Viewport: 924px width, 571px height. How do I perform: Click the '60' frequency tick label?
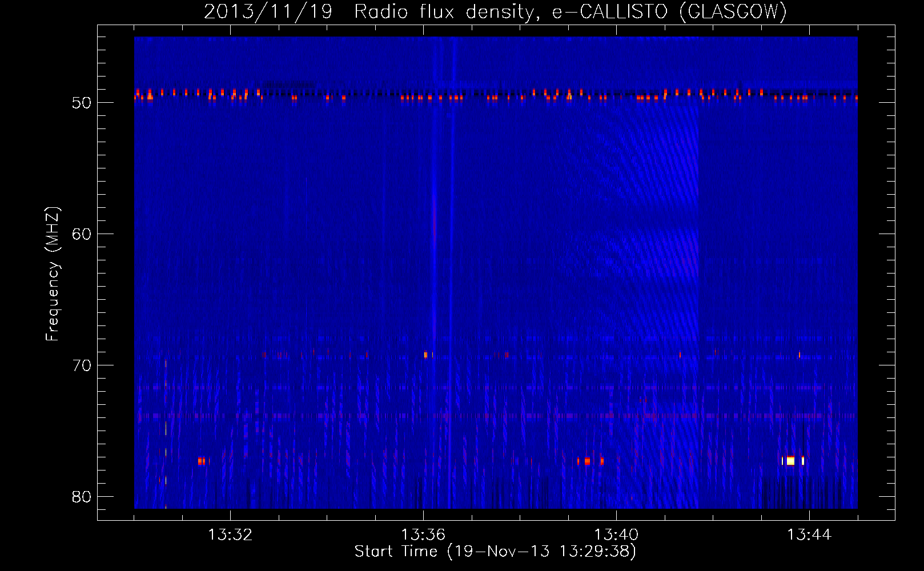[82, 234]
